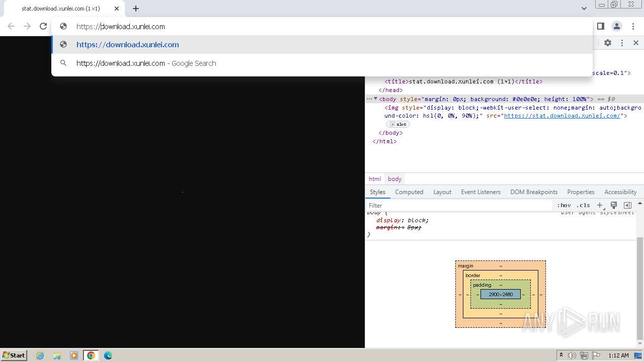Click the 1:12 AM clock
Screen dimensions: 644x362
click(x=618, y=355)
